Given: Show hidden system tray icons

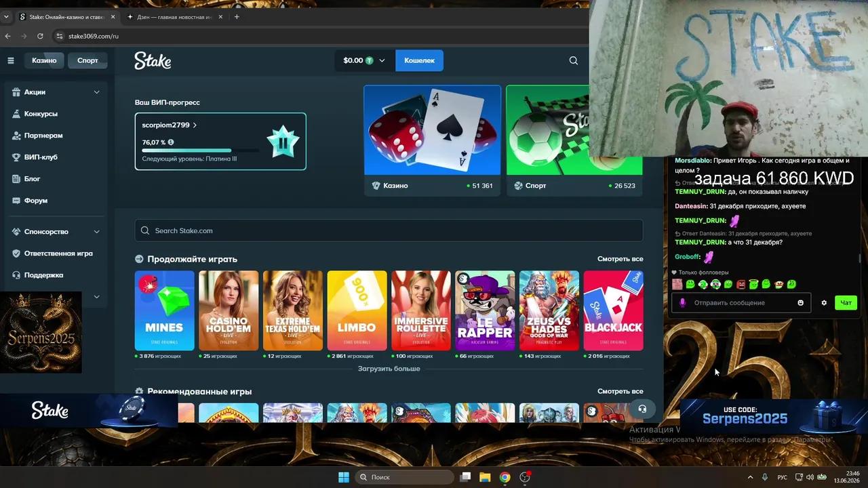Looking at the screenshot, I should pyautogui.click(x=750, y=477).
